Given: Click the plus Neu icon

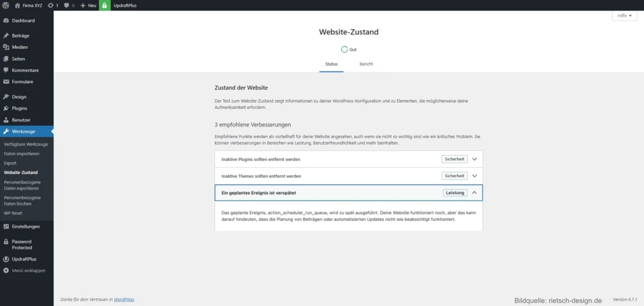Looking at the screenshot, I should pyautogui.click(x=83, y=6).
